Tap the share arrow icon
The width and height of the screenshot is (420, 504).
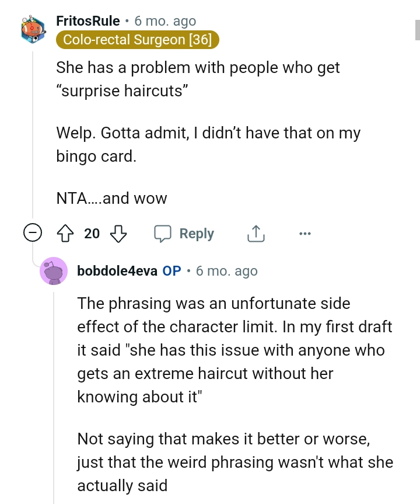[256, 234]
